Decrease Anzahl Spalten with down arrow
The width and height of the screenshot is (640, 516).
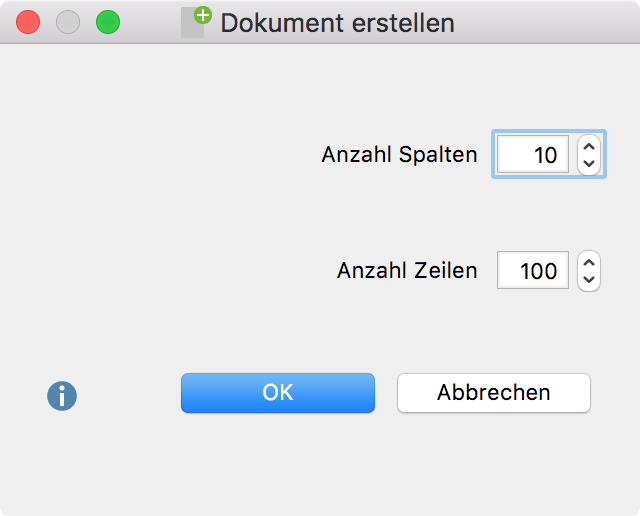589,164
